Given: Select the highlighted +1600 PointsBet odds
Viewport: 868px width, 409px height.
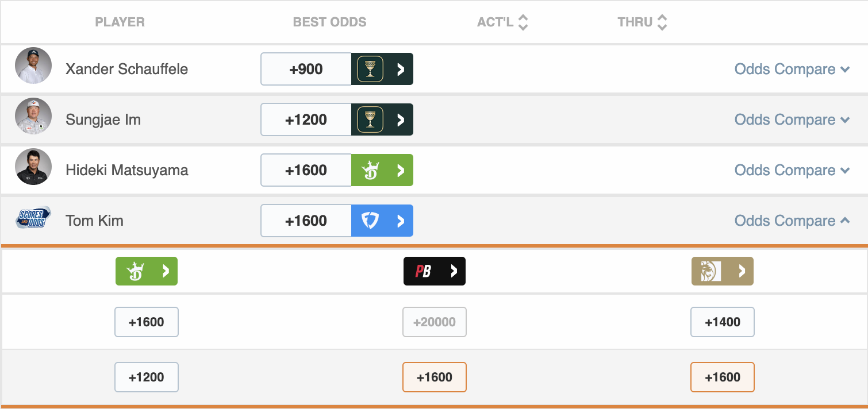Looking at the screenshot, I should tap(435, 377).
